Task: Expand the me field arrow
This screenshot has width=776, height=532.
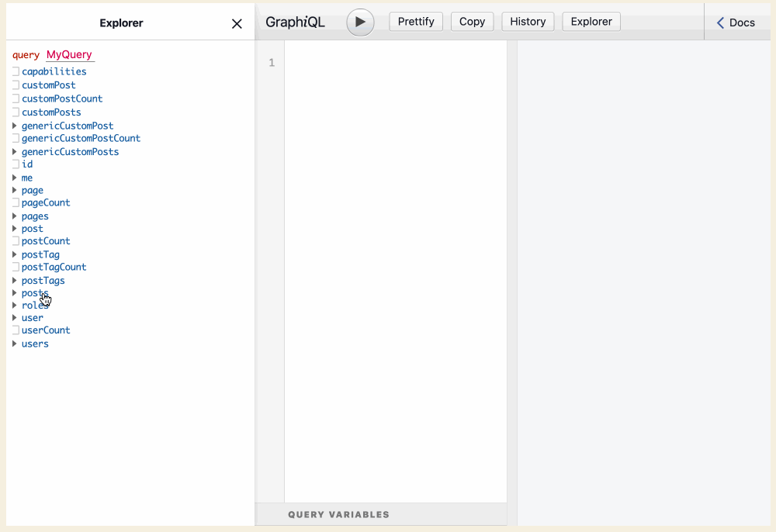Action: tap(14, 178)
